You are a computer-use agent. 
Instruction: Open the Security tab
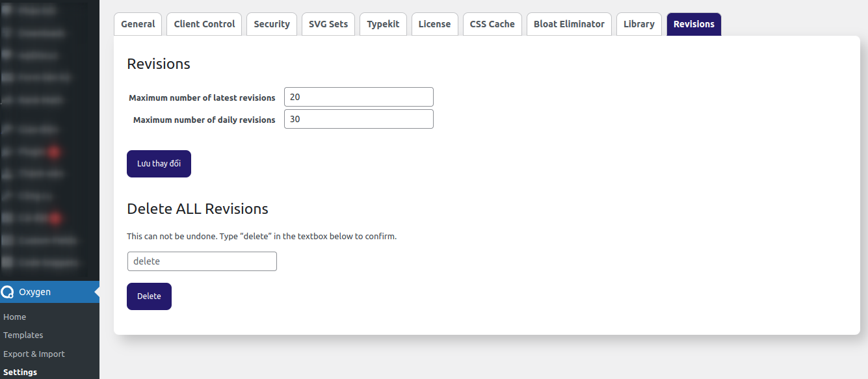(x=272, y=24)
